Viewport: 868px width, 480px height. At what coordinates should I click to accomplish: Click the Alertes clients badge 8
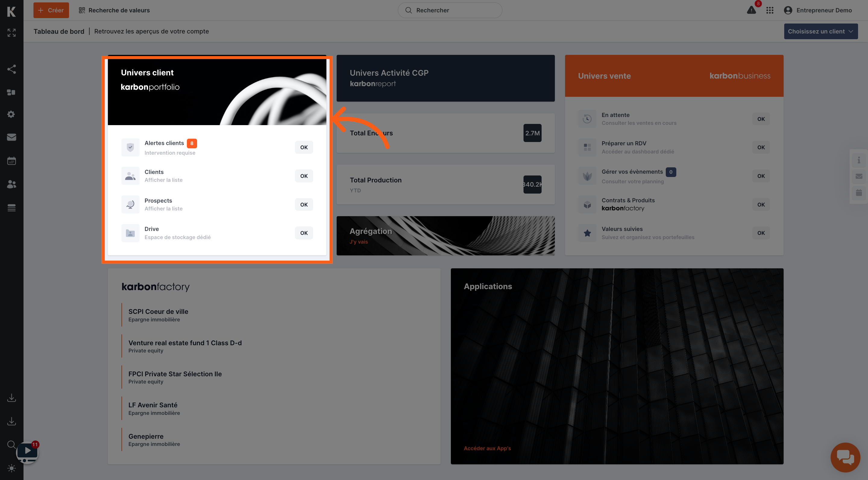(x=192, y=143)
